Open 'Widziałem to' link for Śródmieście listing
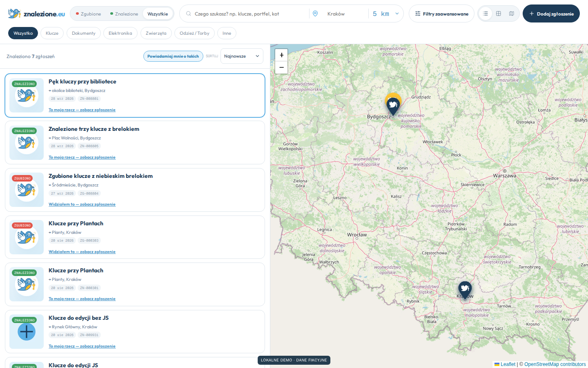This screenshot has height=368, width=588. (x=82, y=204)
